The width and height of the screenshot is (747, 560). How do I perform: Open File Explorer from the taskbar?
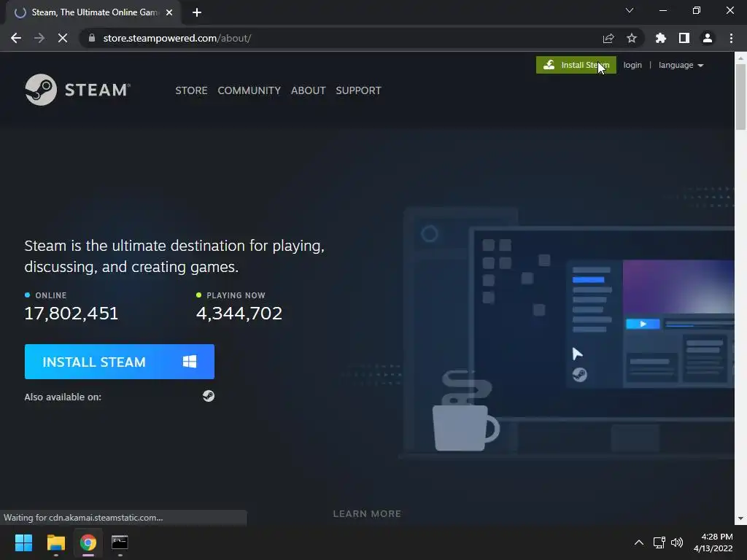pyautogui.click(x=55, y=542)
